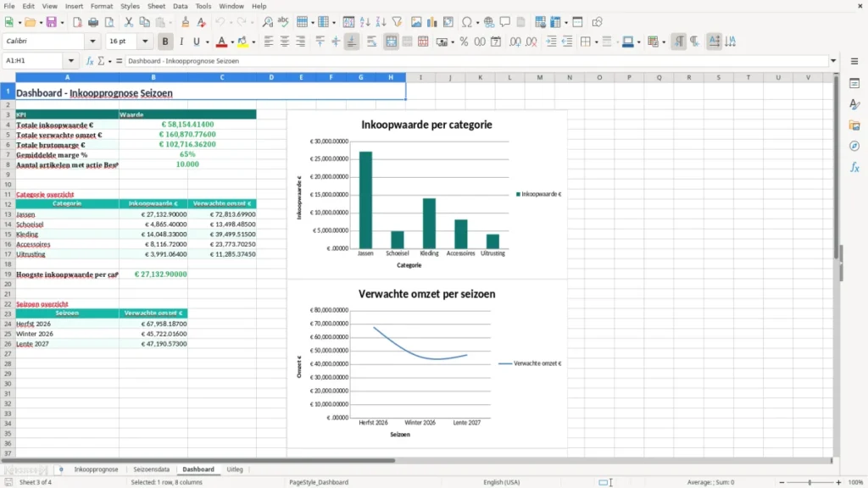Click the Font Color red swatch
The image size is (868, 488).
pyautogui.click(x=221, y=42)
